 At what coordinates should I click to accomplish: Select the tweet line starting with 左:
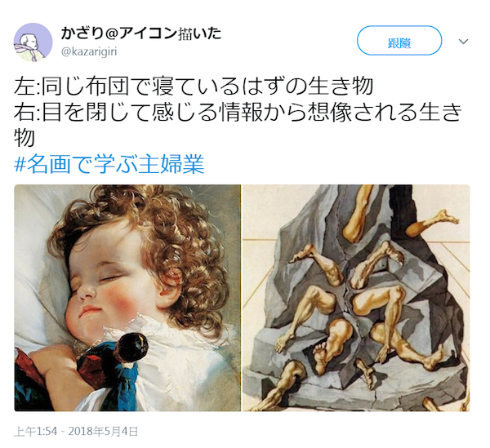pos(194,86)
